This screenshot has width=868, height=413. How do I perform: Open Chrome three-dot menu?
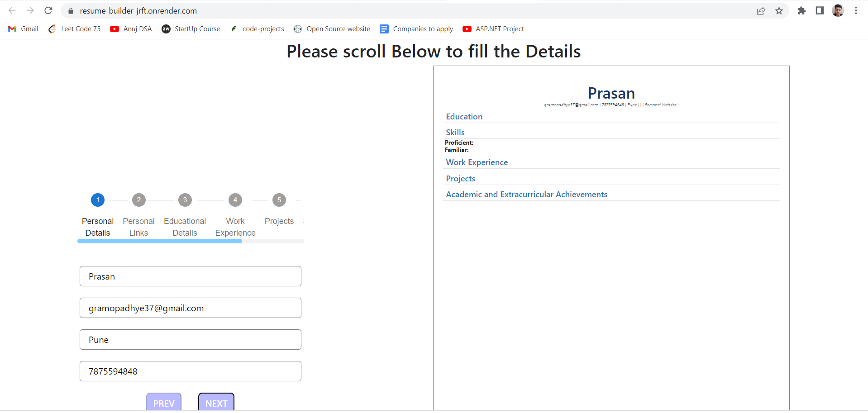click(856, 10)
